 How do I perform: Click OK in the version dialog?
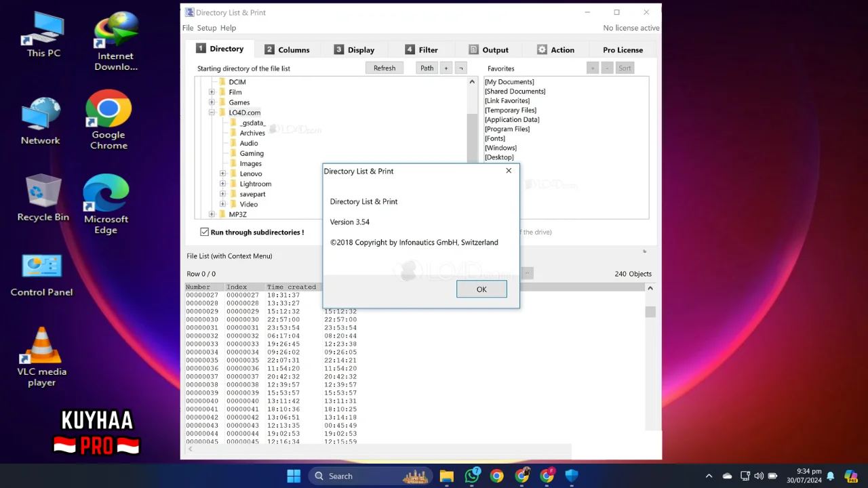tap(481, 289)
